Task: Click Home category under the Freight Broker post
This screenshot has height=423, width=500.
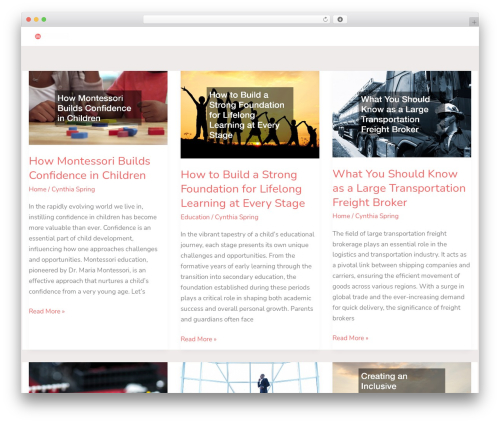Action: 341,216
